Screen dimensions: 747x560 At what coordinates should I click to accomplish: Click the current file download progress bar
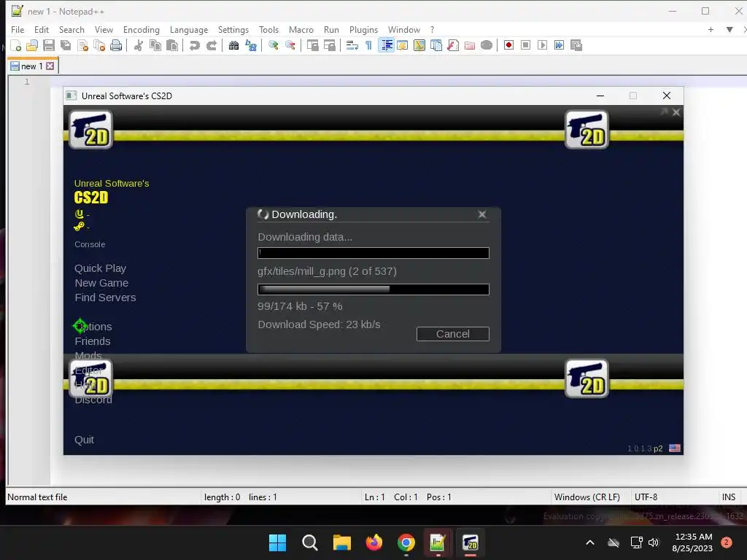click(x=373, y=289)
